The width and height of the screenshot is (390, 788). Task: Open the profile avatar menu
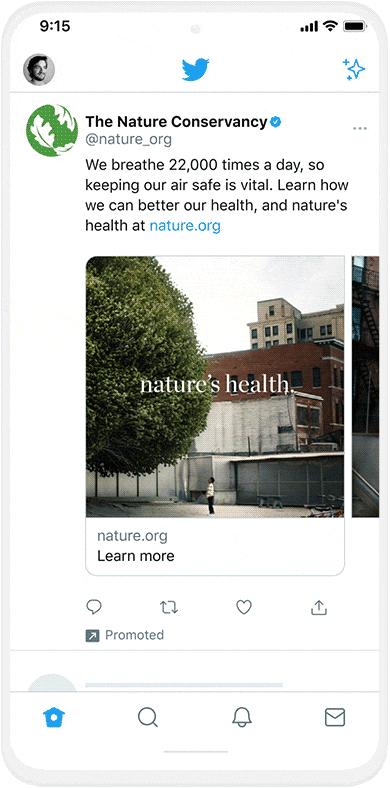(39, 69)
